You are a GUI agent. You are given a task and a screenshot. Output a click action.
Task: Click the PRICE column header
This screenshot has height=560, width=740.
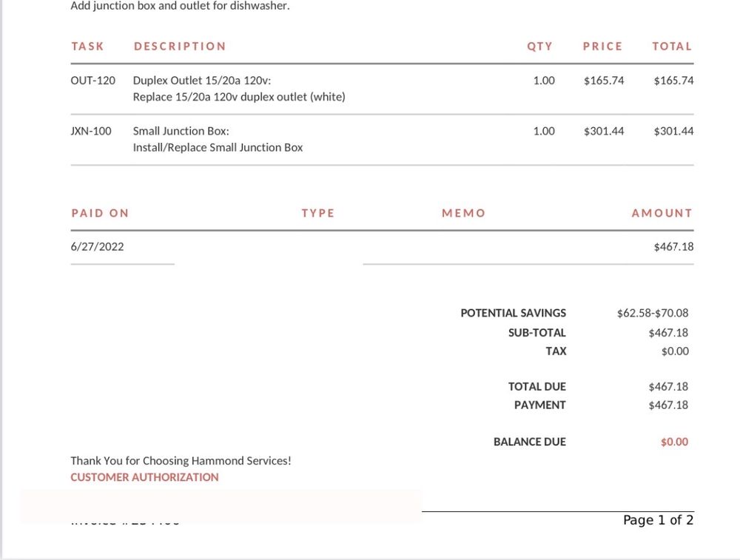(602, 46)
